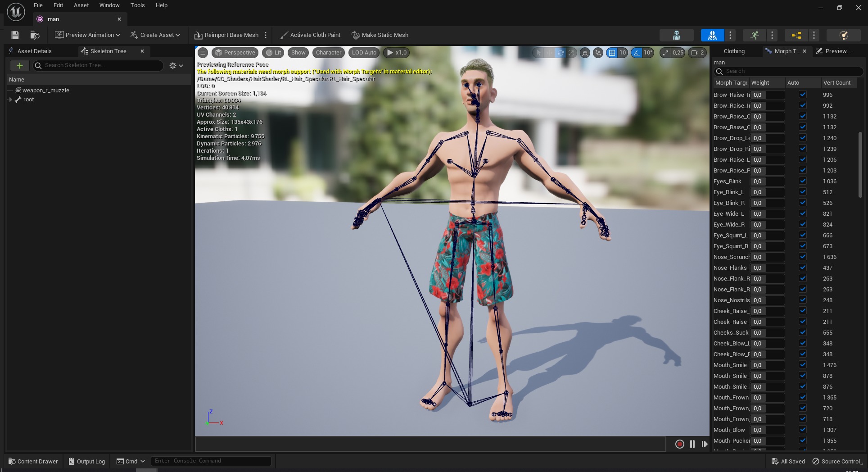Open the Window menu

point(109,5)
